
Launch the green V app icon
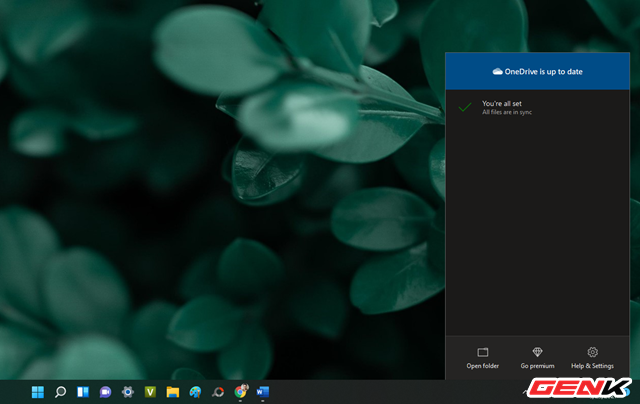(150, 392)
